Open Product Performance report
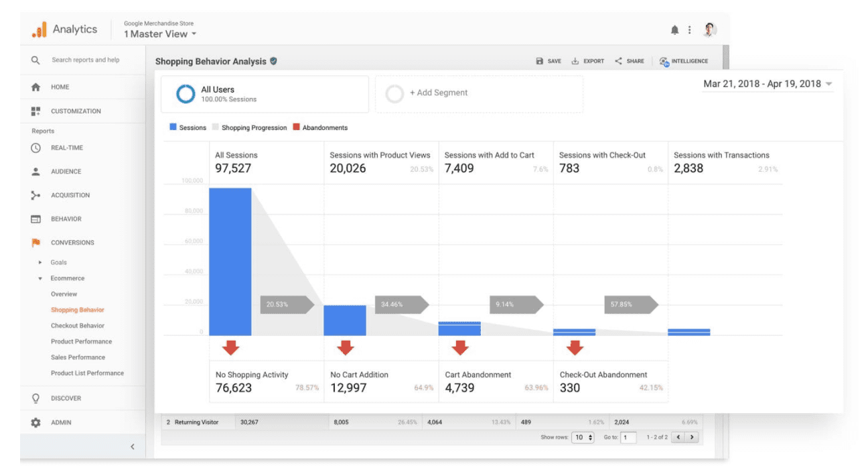 81,342
